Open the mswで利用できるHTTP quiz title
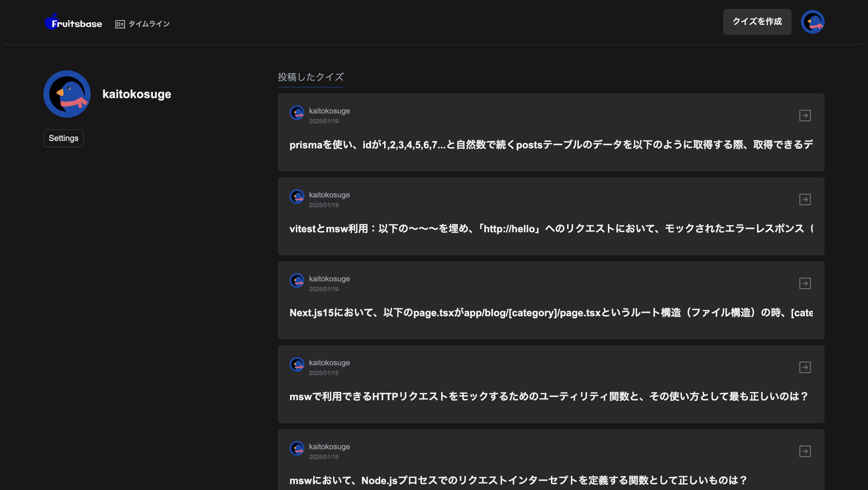 coord(548,397)
